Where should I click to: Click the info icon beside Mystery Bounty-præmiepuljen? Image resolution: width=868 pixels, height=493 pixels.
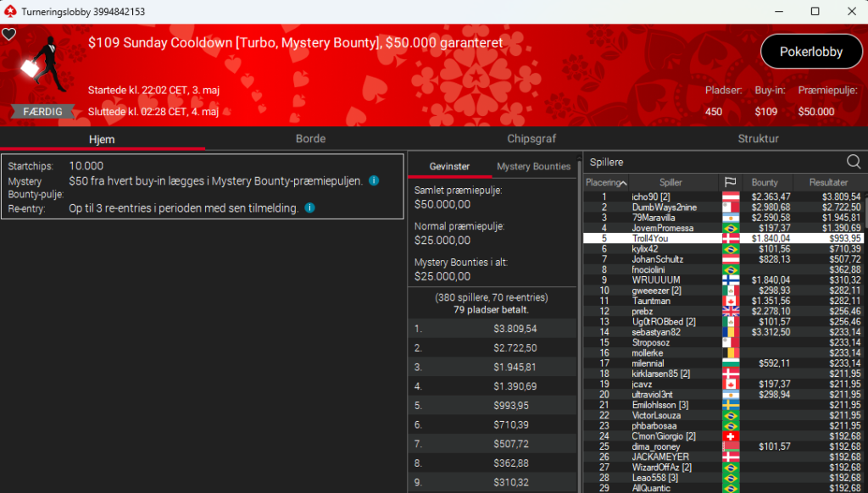[x=374, y=180]
